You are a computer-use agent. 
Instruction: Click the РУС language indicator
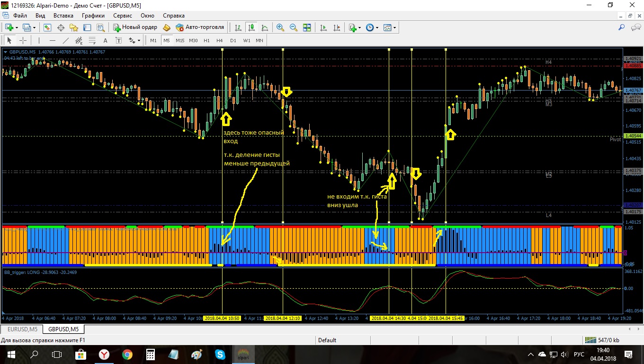(579, 354)
